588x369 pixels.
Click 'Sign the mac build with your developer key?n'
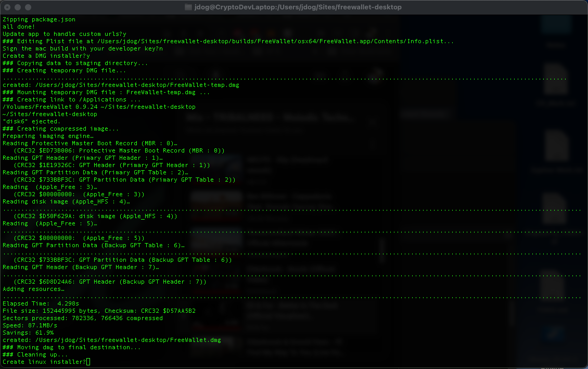(83, 49)
